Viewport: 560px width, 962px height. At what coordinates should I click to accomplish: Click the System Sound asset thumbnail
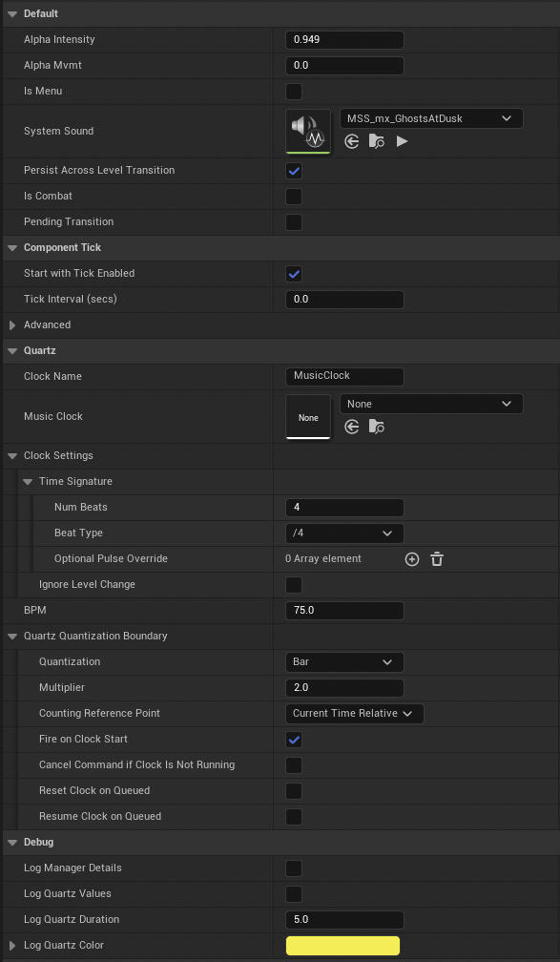(308, 131)
